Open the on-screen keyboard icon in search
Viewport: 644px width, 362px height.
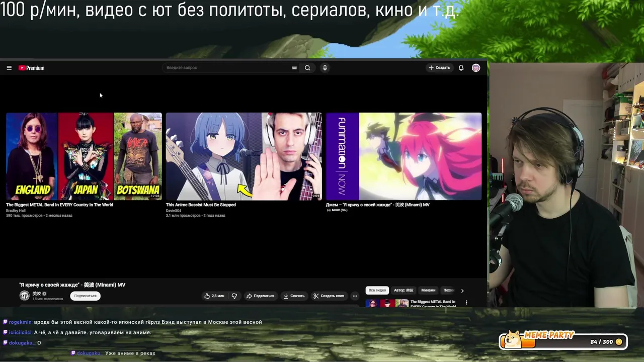(294, 68)
